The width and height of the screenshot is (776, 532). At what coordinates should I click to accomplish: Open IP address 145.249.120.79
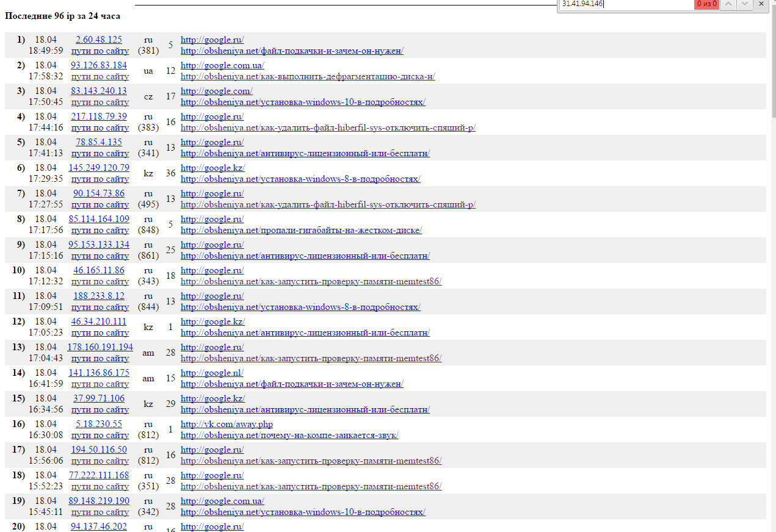pos(99,168)
